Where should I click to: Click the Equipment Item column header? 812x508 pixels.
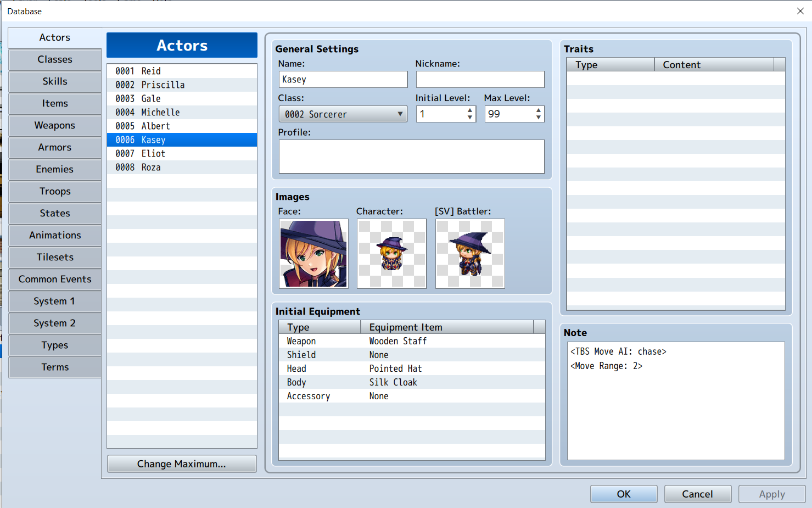[x=447, y=327]
